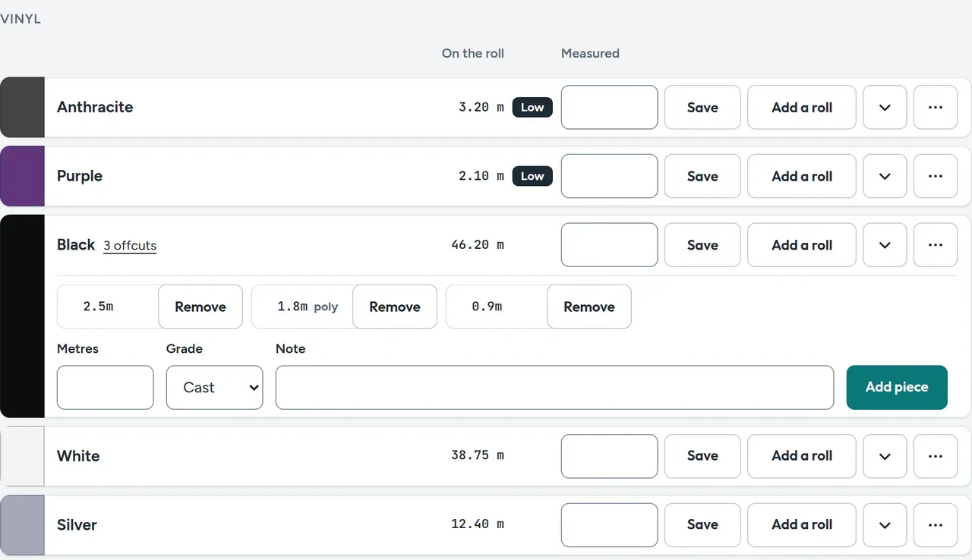Remove the 2.5m offcut piece
Viewport: 972px width, 560px height.
(200, 307)
